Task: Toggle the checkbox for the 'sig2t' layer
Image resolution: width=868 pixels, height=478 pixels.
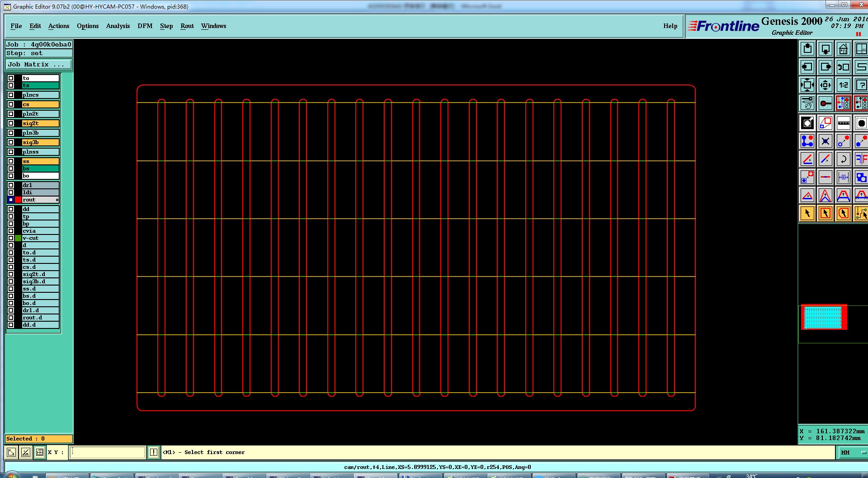Action: [x=11, y=123]
